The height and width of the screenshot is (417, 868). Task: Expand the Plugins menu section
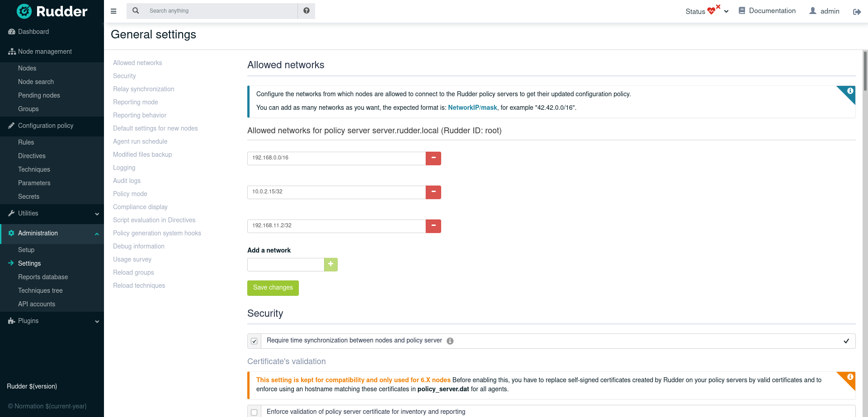point(52,321)
